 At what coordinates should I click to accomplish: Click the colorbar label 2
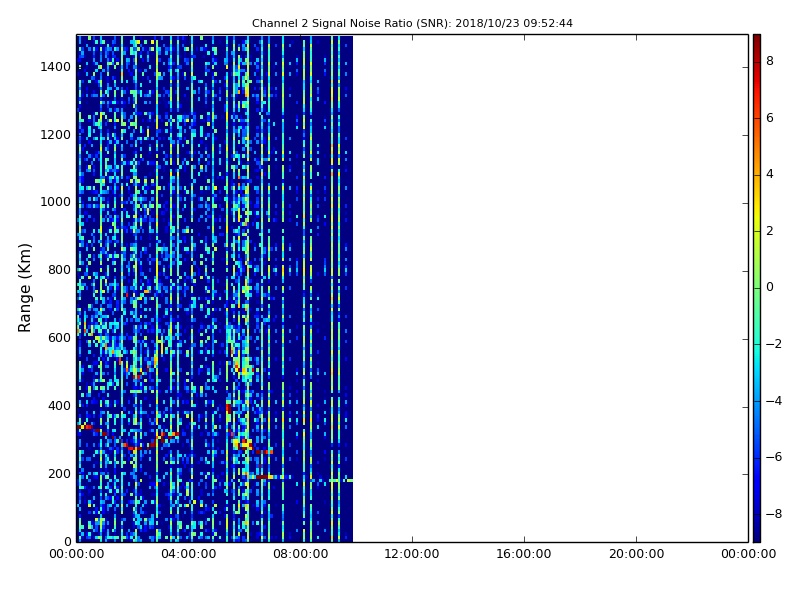tap(770, 231)
